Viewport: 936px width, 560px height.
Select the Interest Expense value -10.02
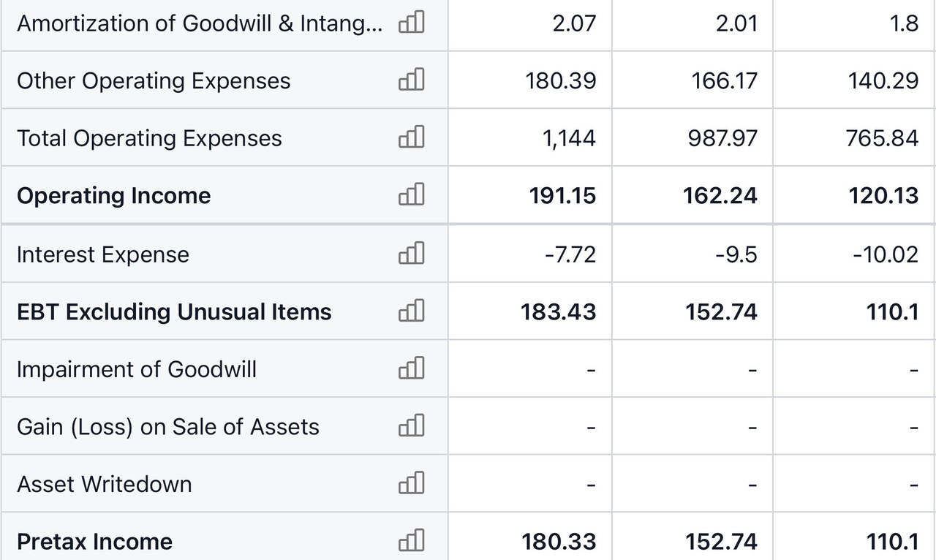coord(885,254)
